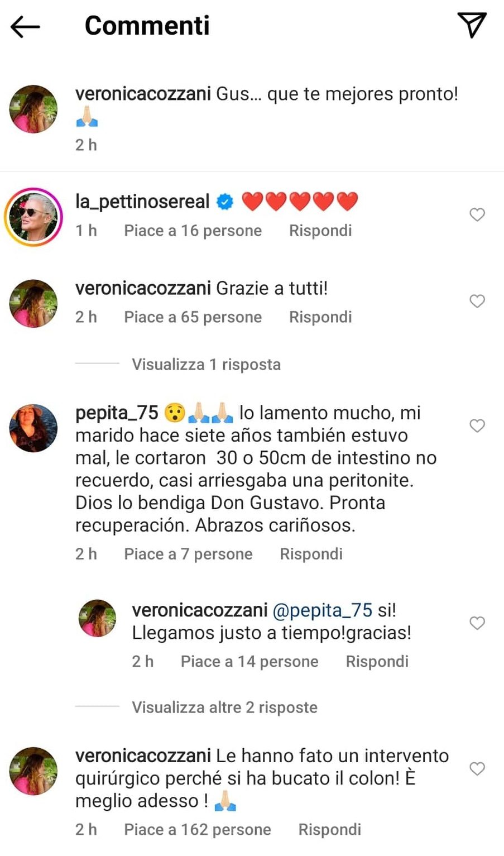The width and height of the screenshot is (504, 856).
Task: Like la_pettinosereal's hearts comment
Action: [477, 214]
